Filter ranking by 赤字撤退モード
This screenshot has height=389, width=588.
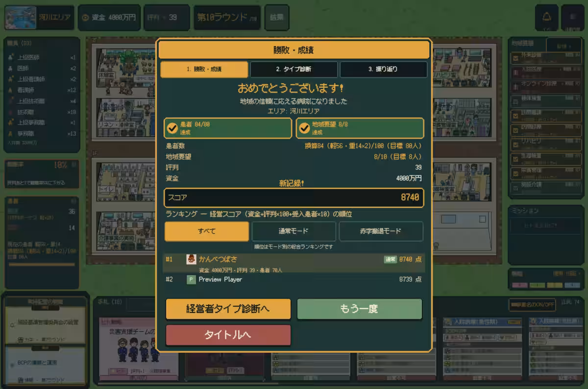[381, 231]
